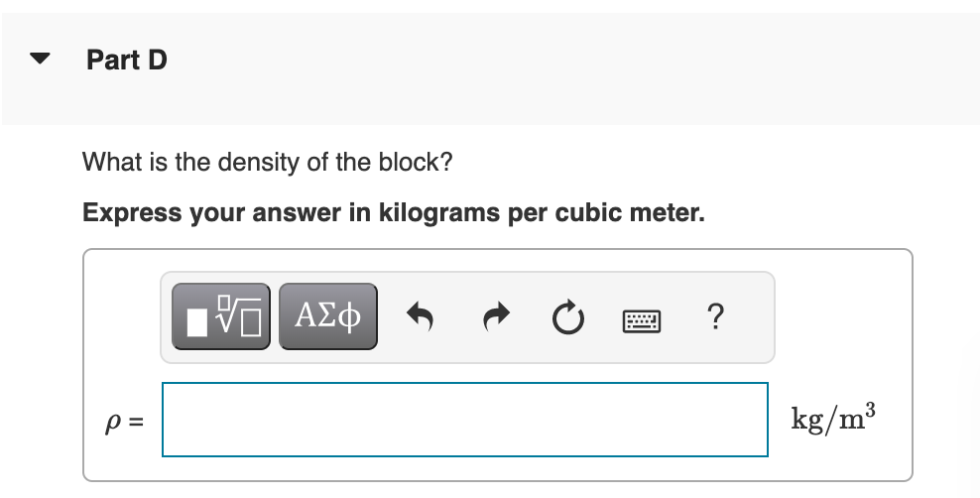Open the math templates (fraction/root) button

tap(221, 316)
